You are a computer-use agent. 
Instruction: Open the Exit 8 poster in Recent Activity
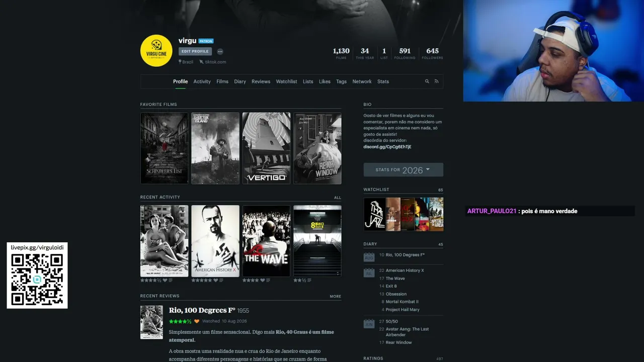317,241
